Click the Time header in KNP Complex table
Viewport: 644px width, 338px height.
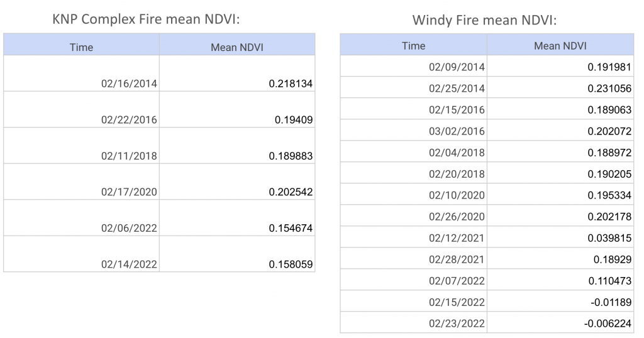(81, 47)
